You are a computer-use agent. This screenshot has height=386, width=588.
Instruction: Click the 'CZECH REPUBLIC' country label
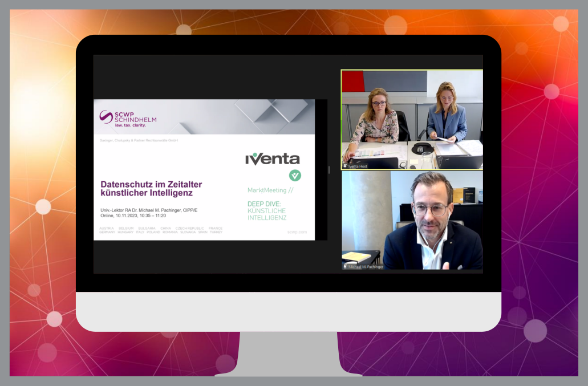(x=190, y=228)
